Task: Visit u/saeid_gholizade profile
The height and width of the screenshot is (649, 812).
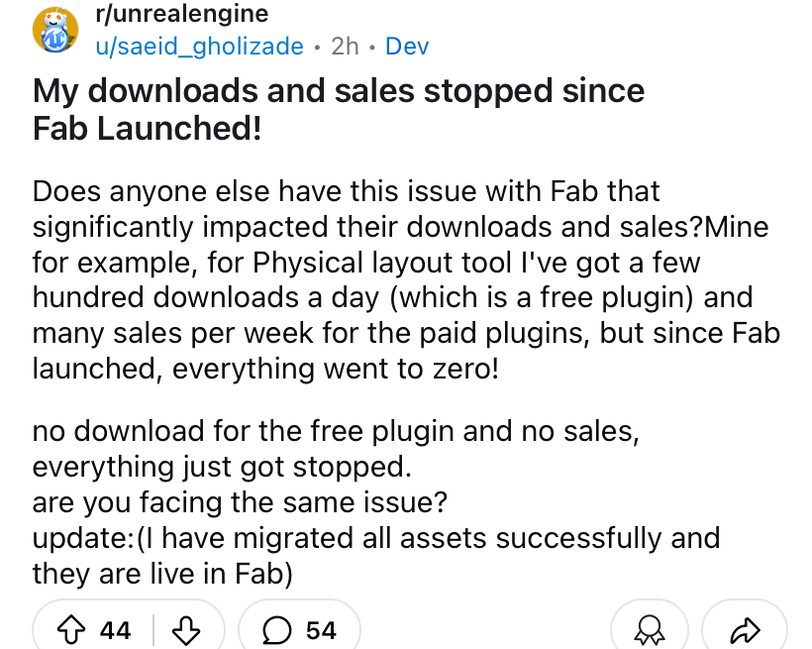Action: 199,47
